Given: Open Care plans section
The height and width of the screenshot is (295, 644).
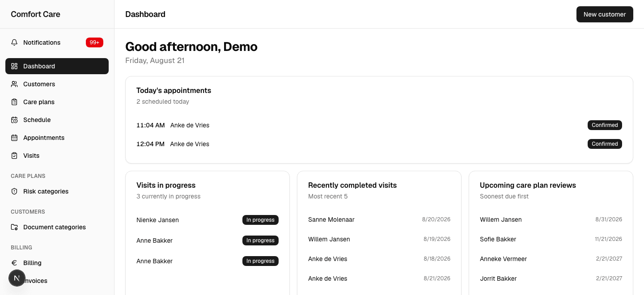Looking at the screenshot, I should coord(57,102).
